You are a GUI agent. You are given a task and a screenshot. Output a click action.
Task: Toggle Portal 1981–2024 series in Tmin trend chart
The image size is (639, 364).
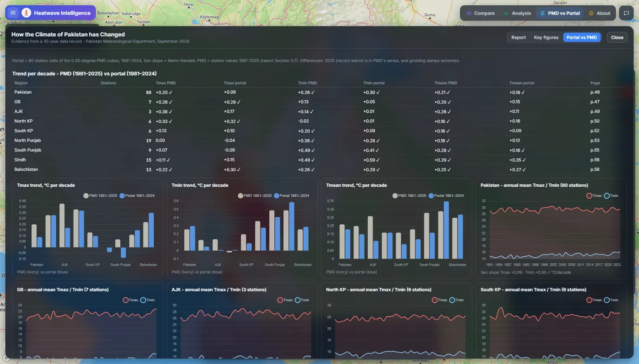click(292, 196)
